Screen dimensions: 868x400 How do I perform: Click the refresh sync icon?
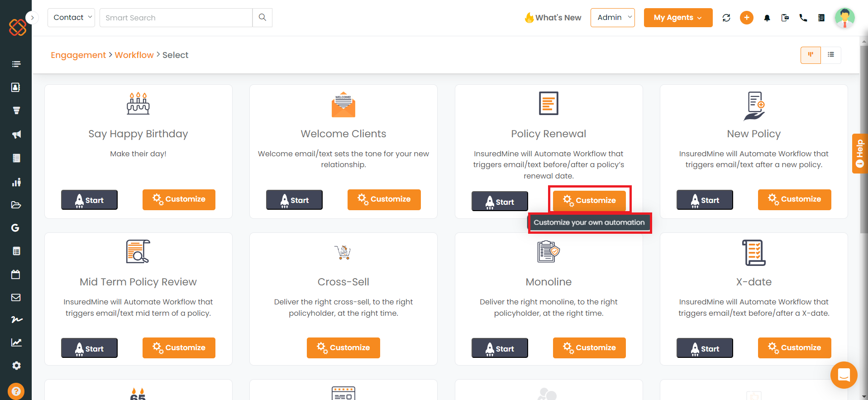click(x=726, y=18)
